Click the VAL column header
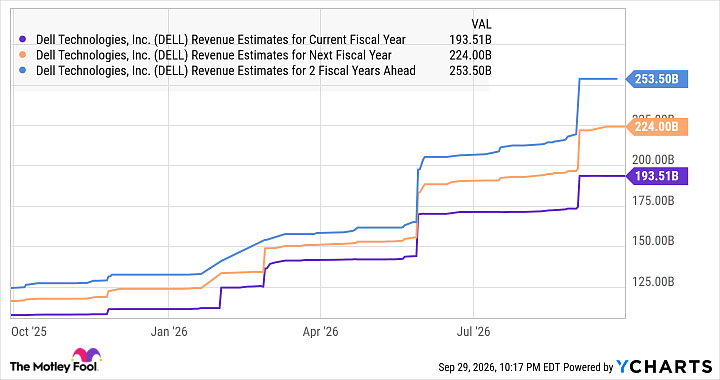Image resolution: width=720 pixels, height=380 pixels. (481, 24)
